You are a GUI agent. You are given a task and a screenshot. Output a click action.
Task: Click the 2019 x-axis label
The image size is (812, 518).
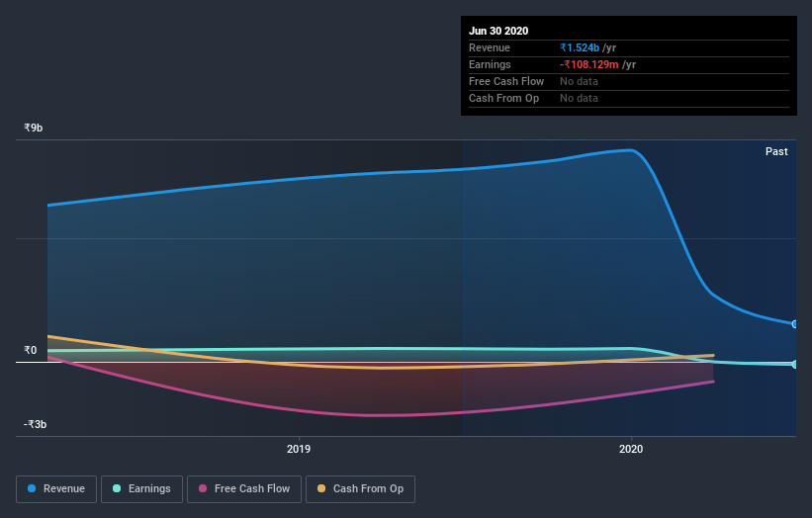pos(299,449)
